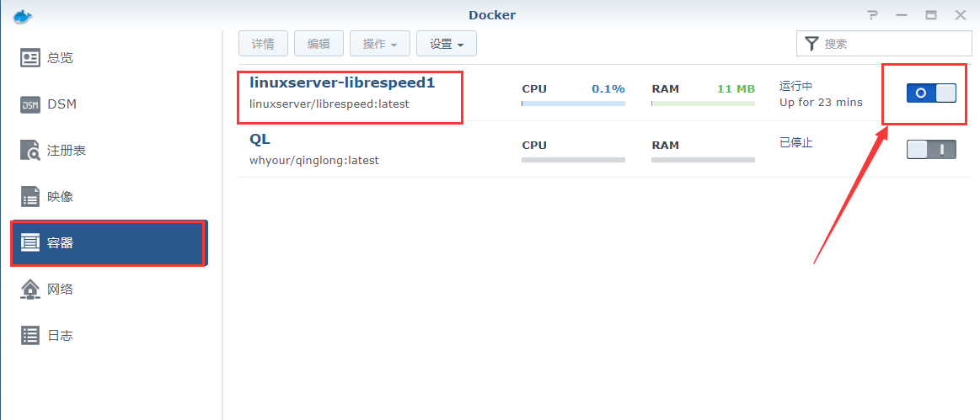Click the librespeed CPU usage bar

tap(573, 104)
